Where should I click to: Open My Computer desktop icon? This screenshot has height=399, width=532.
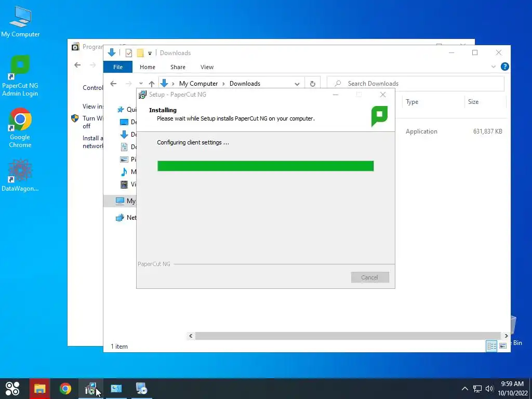(20, 21)
